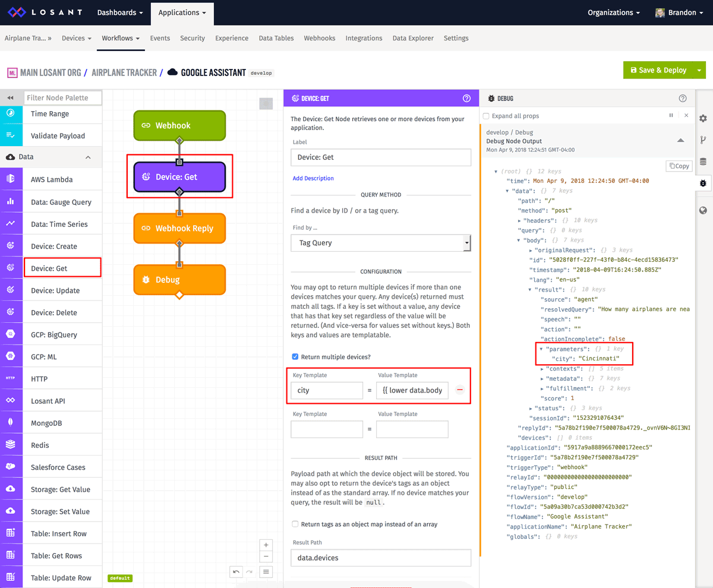Open Device: Get node help via question mark
713x588 pixels.
tap(467, 98)
